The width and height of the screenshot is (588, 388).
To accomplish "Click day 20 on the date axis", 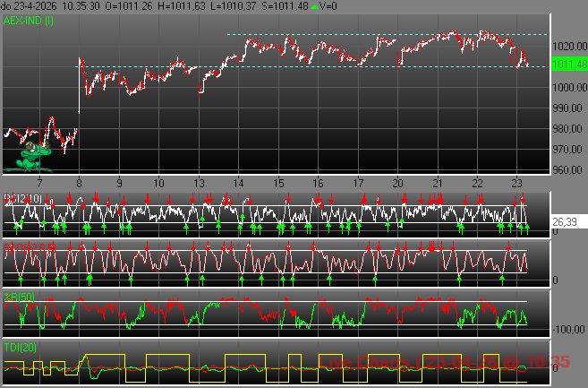I will click(397, 182).
